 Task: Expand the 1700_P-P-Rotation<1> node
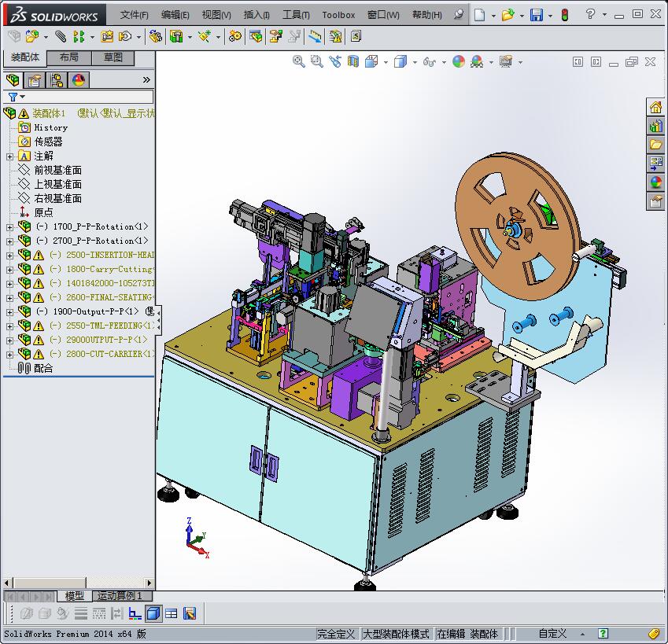click(x=9, y=227)
